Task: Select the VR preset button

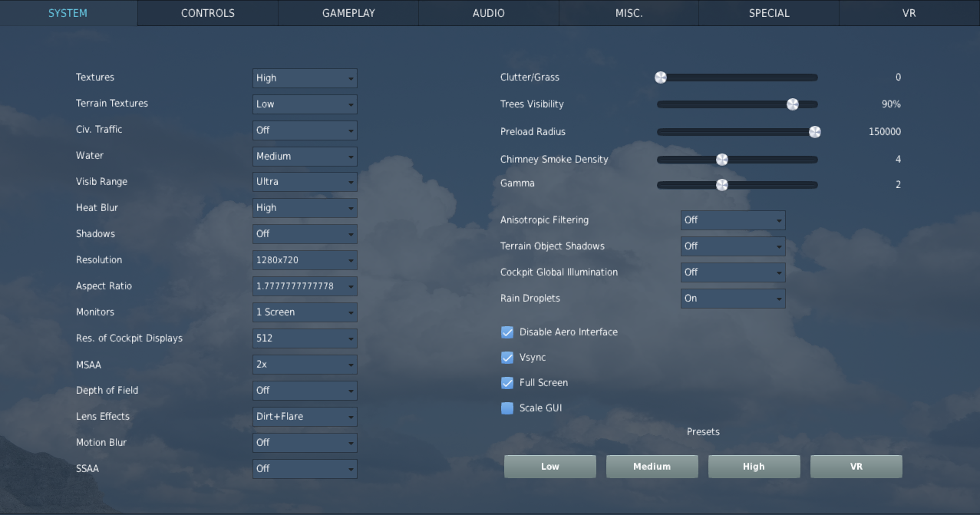Action: tap(856, 467)
